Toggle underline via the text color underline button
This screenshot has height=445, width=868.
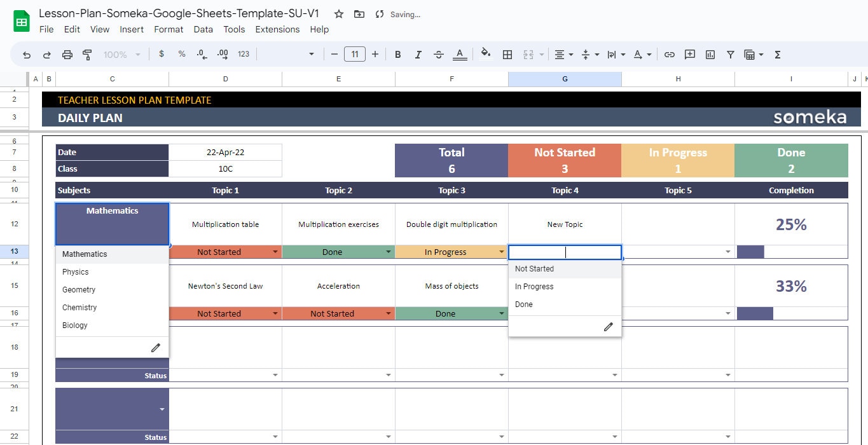460,54
